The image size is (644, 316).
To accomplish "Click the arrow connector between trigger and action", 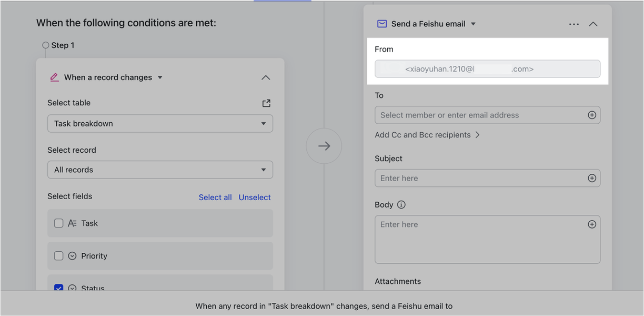I will [x=324, y=145].
